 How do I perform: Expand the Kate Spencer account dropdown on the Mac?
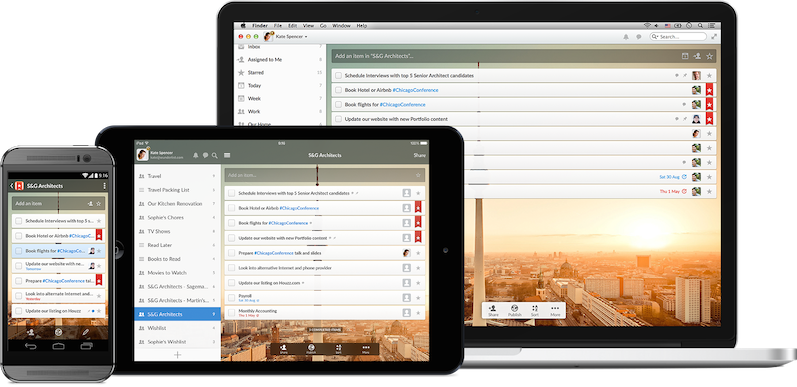[x=291, y=37]
